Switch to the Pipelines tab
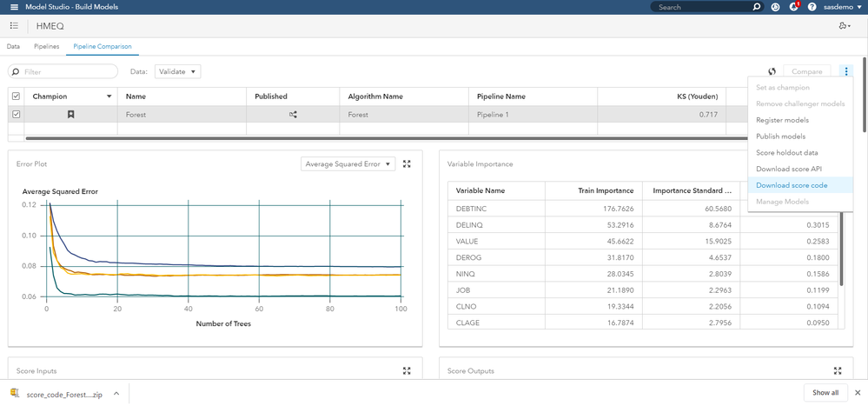 click(x=47, y=46)
